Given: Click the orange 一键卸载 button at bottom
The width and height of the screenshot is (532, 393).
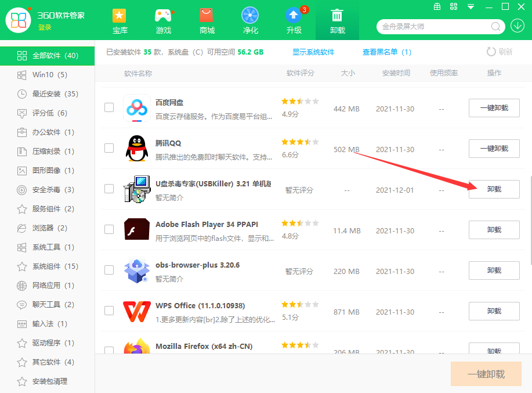Looking at the screenshot, I should pyautogui.click(x=486, y=374).
